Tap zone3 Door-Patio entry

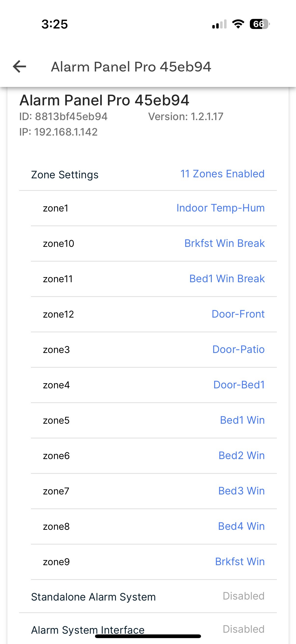pyautogui.click(x=238, y=350)
